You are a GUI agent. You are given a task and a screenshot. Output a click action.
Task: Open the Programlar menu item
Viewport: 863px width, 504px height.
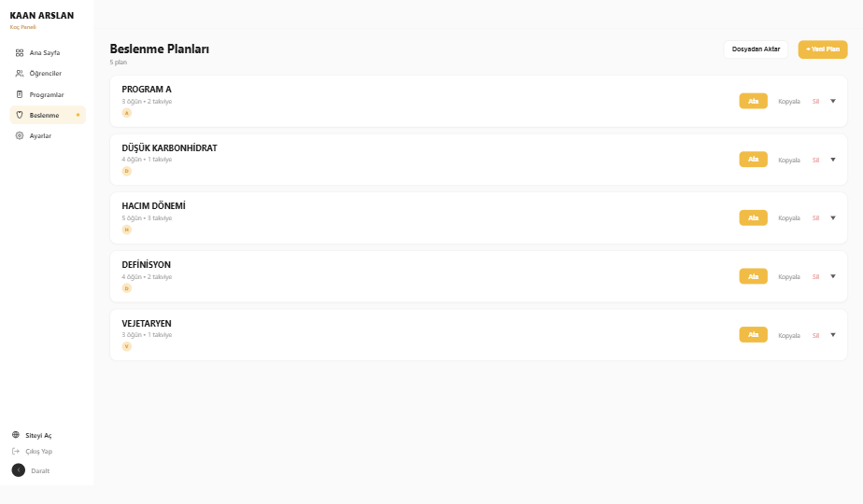pyautogui.click(x=48, y=94)
